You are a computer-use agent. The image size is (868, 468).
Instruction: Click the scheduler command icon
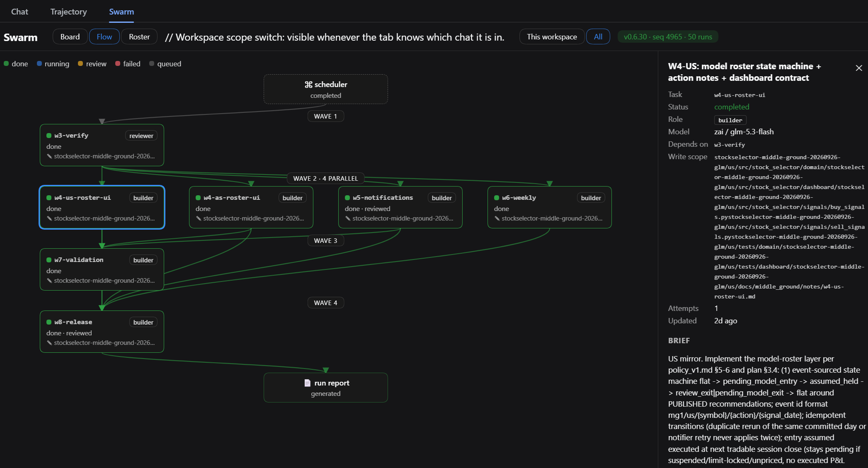click(x=308, y=85)
